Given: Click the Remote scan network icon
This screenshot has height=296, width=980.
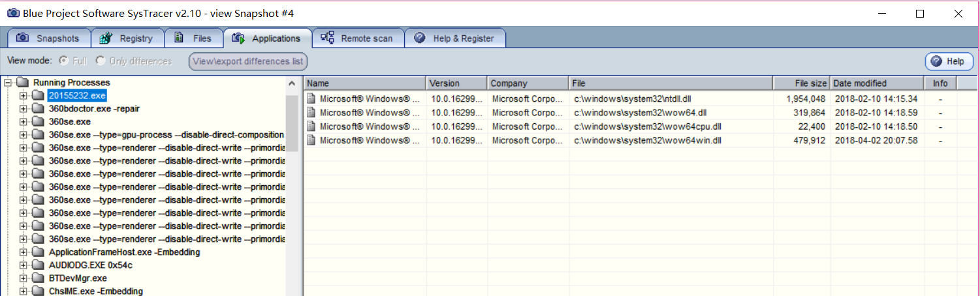Looking at the screenshot, I should pos(328,38).
